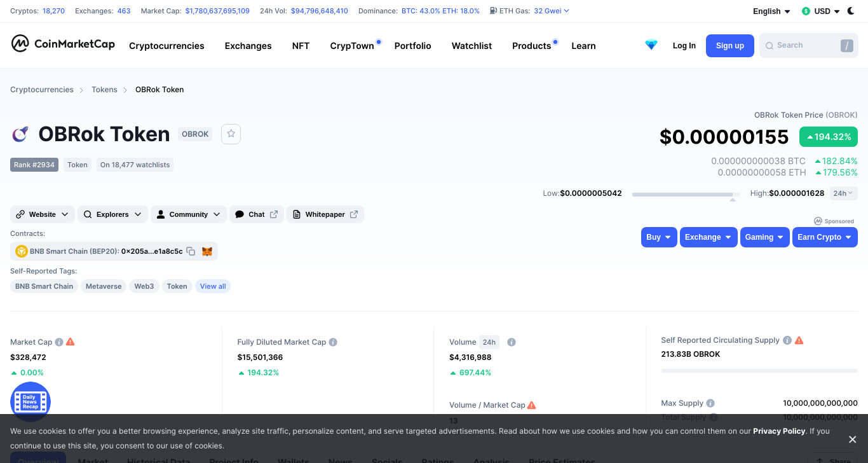Click Exchanges count 463
Screen dimensions: 868x463
(124, 11)
